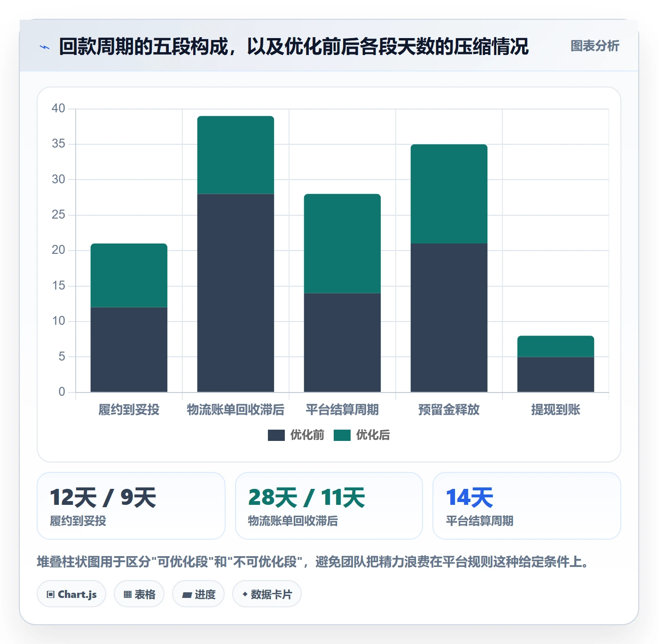Select the green 优化后 bar segment for 履约到妥投
658x644 pixels.
(x=129, y=275)
